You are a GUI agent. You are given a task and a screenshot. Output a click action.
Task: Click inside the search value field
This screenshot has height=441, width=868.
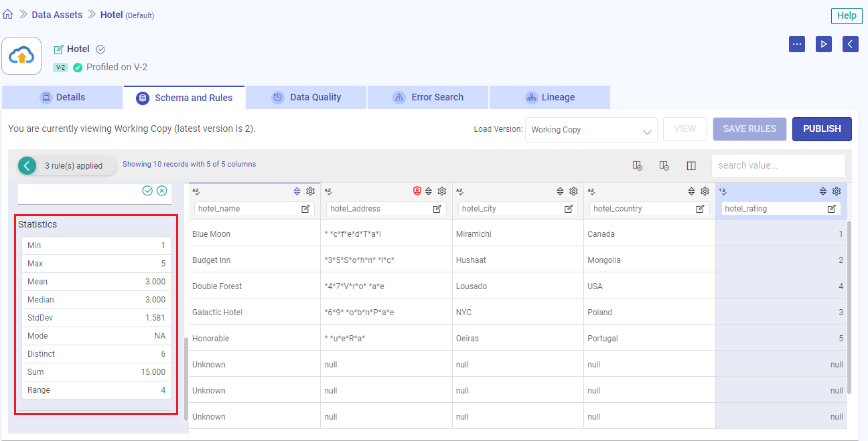tap(778, 165)
